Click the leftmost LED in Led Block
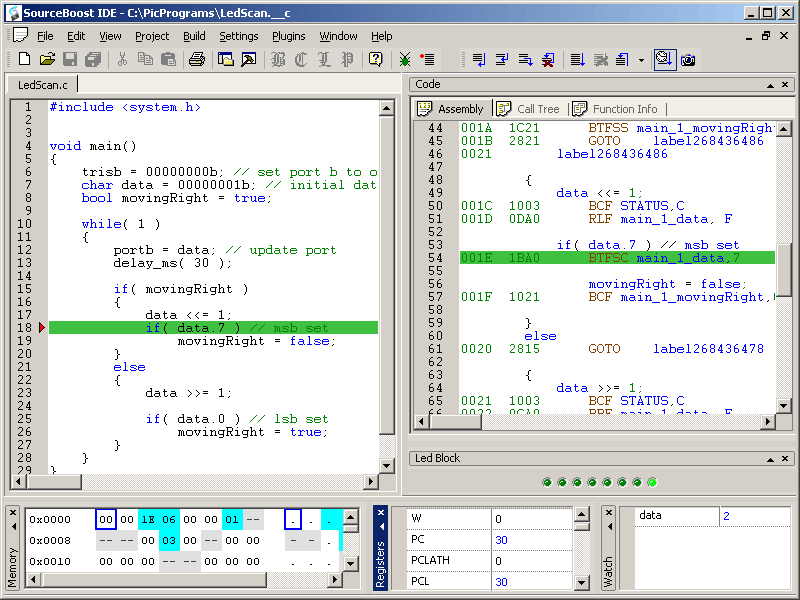The image size is (800, 600). pyautogui.click(x=547, y=482)
